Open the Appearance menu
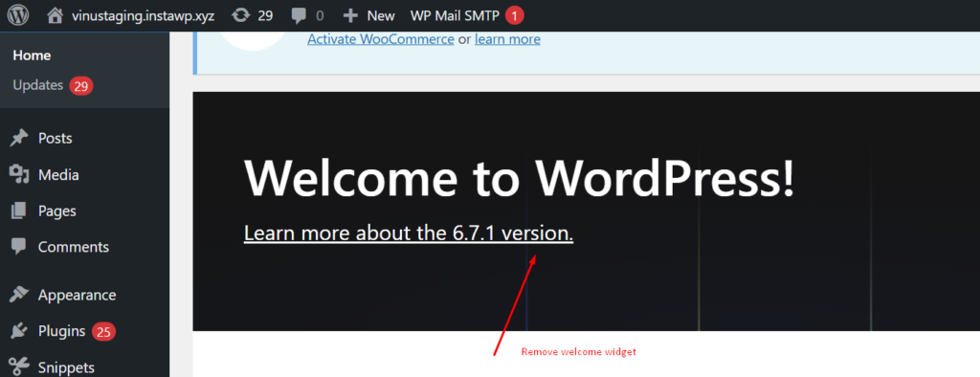 pyautogui.click(x=77, y=295)
